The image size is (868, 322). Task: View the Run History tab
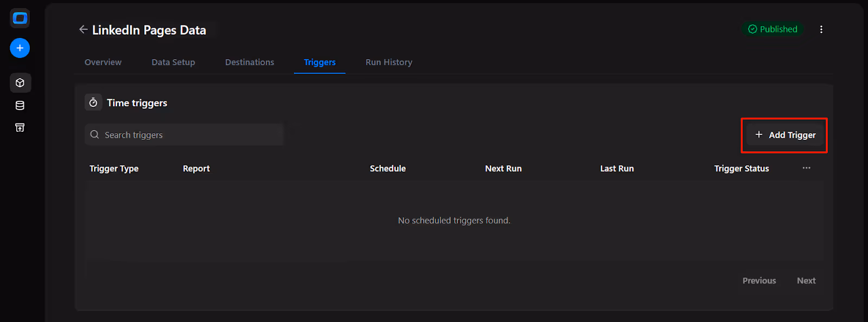389,62
